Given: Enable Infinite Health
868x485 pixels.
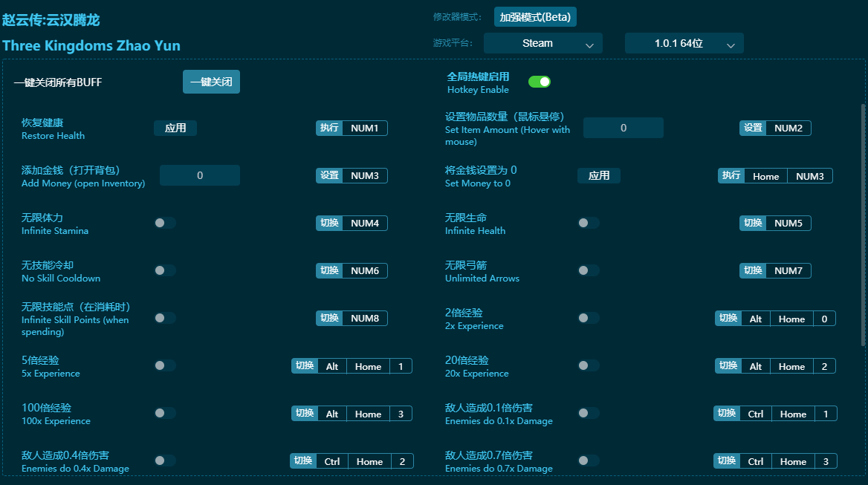Looking at the screenshot, I should 589,223.
